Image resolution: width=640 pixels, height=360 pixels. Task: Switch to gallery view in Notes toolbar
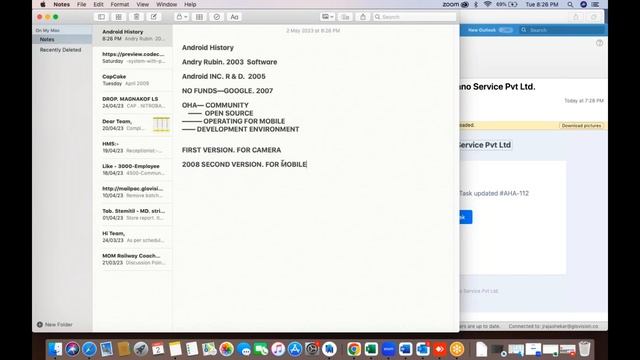coord(119,17)
